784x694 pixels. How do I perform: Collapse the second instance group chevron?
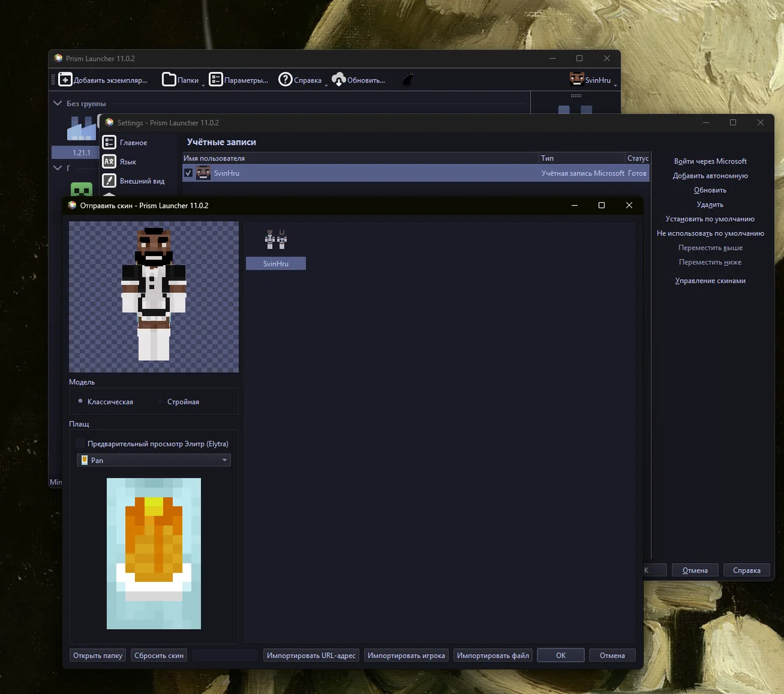pos(58,167)
